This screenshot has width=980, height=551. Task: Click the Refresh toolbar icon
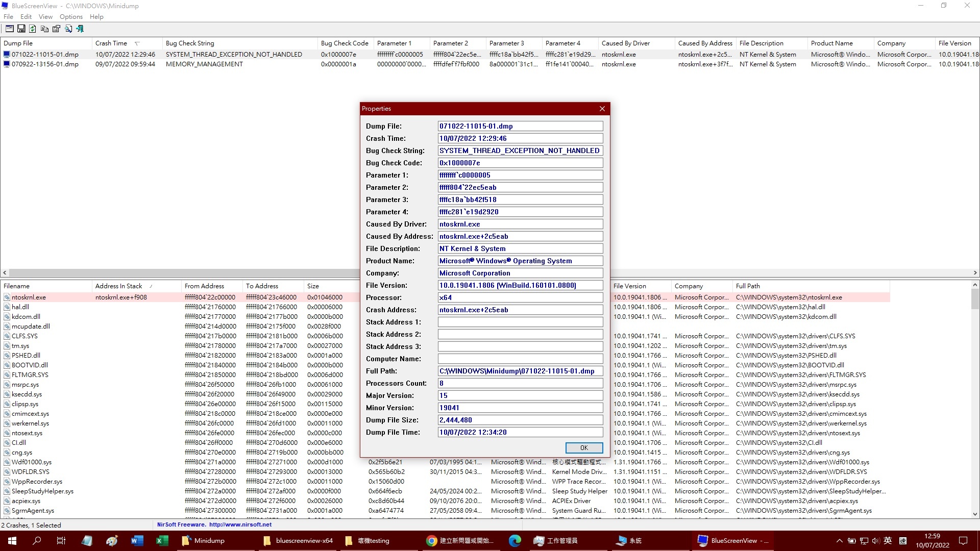coord(33,29)
